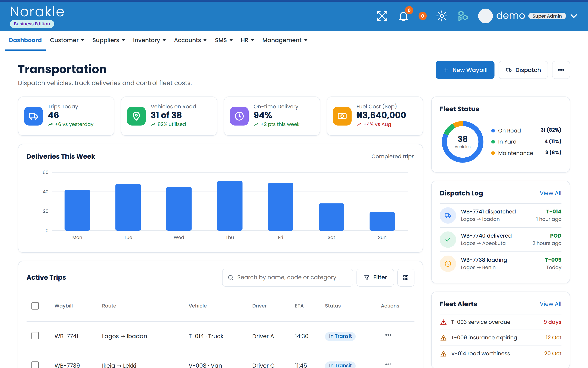Check the WB-7739 row checkbox
Viewport: 588px width, 368px height.
tap(35, 365)
